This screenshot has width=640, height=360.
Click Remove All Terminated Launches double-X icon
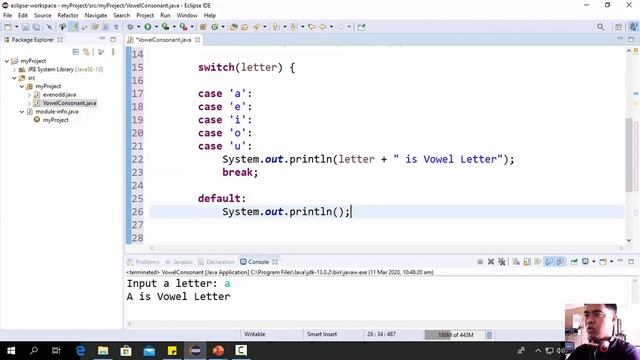point(502,262)
